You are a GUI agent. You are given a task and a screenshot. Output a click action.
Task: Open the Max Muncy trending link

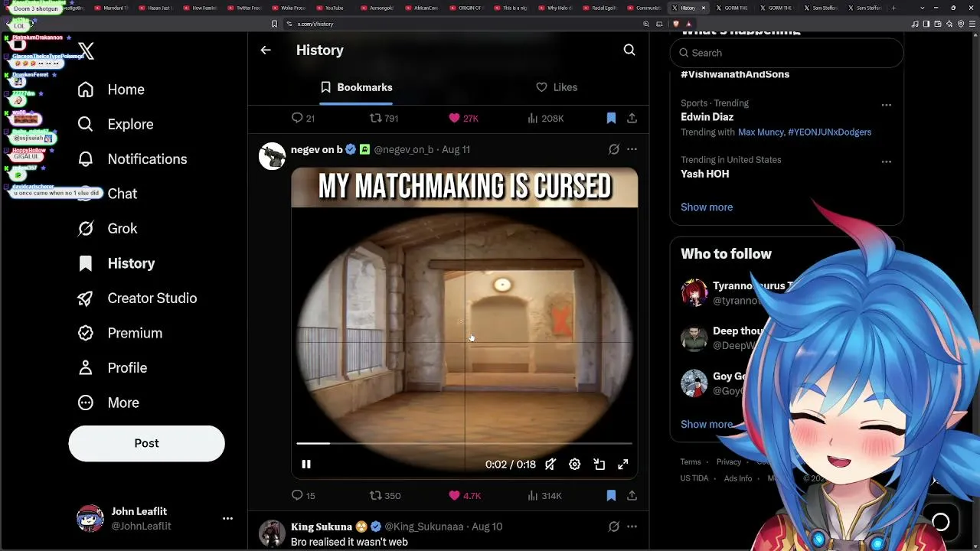[760, 132]
